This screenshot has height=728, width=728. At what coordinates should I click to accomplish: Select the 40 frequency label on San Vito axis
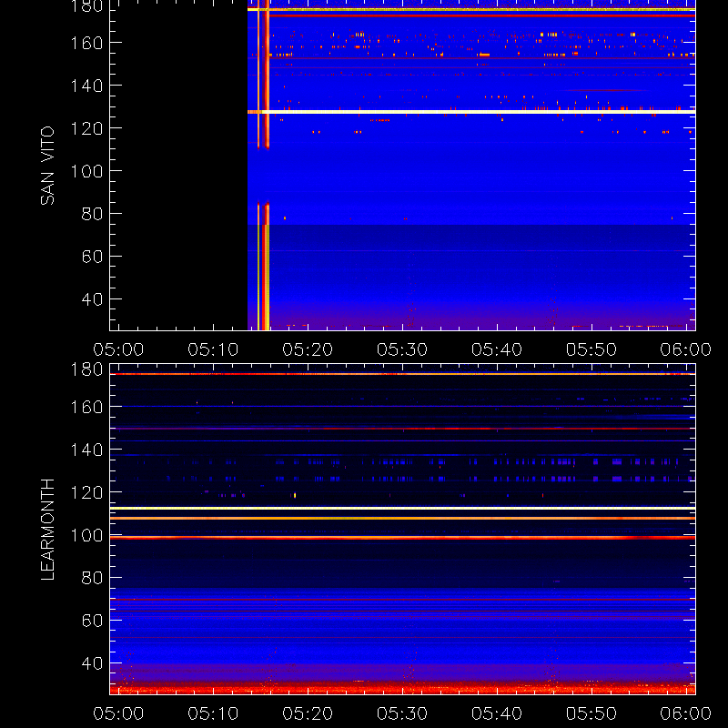tap(92, 299)
